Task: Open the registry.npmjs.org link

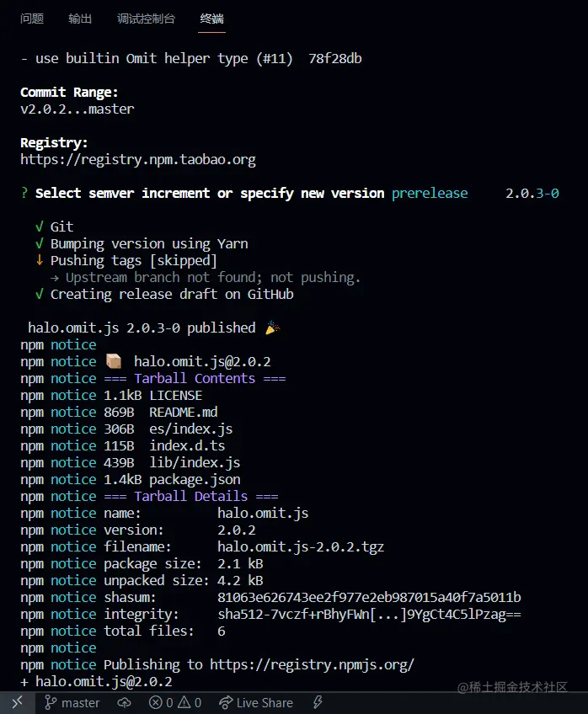Action: 312,664
